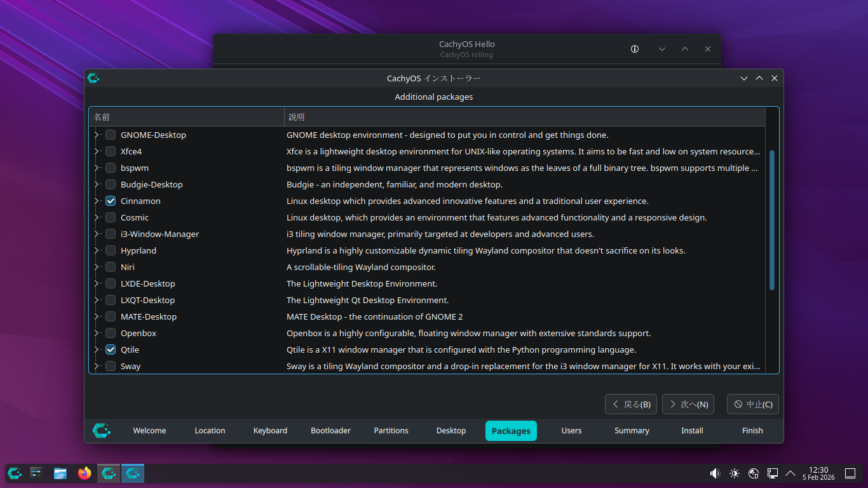Jump to the Partitions step
This screenshot has width=868, height=488.
pyautogui.click(x=391, y=430)
